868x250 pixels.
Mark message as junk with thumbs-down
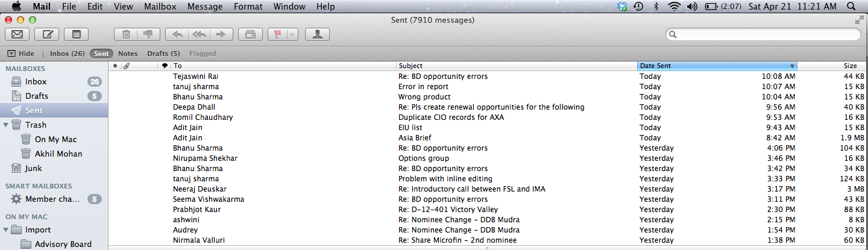click(148, 34)
